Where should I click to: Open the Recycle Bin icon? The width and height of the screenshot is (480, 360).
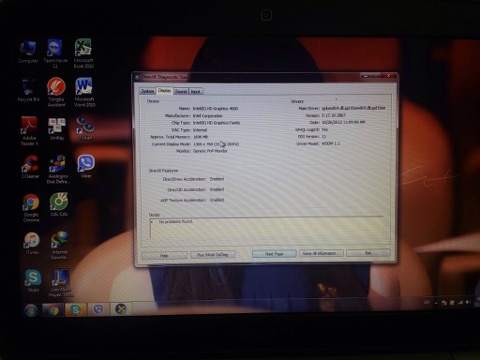coord(28,90)
